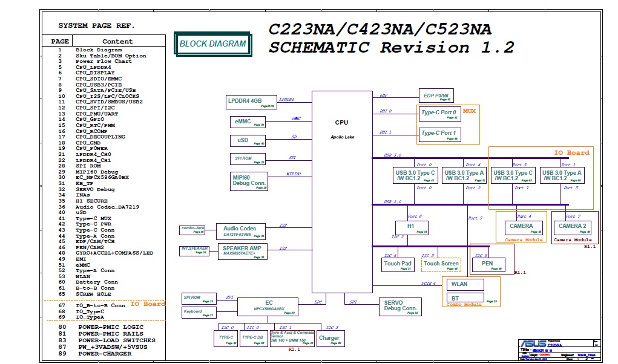Click the Charger block
This screenshot has height=364, width=618.
coord(330,339)
